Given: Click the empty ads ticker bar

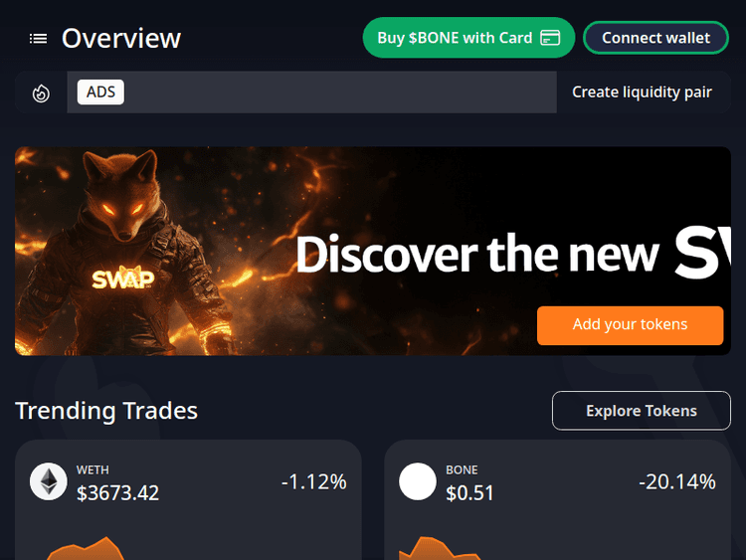Looking at the screenshot, I should coord(340,92).
